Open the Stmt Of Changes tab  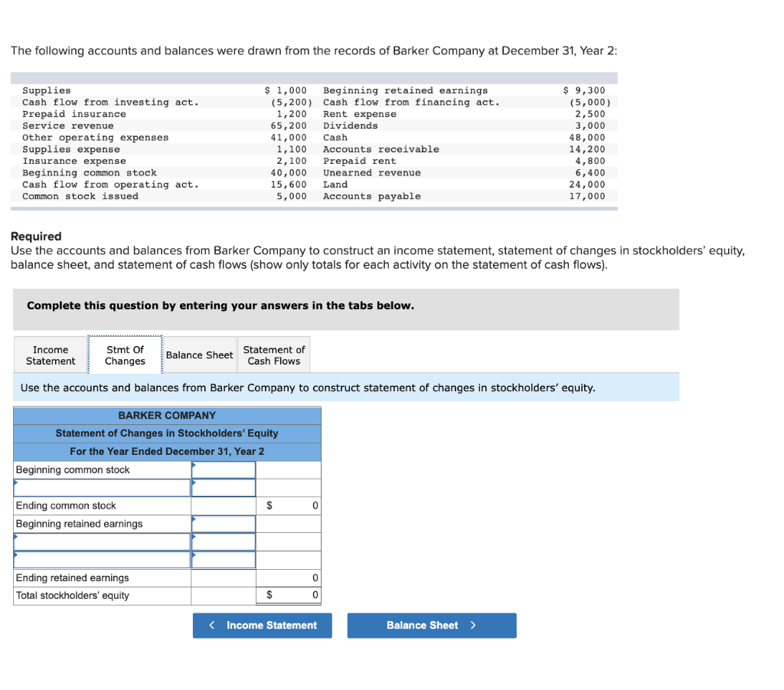point(125,354)
